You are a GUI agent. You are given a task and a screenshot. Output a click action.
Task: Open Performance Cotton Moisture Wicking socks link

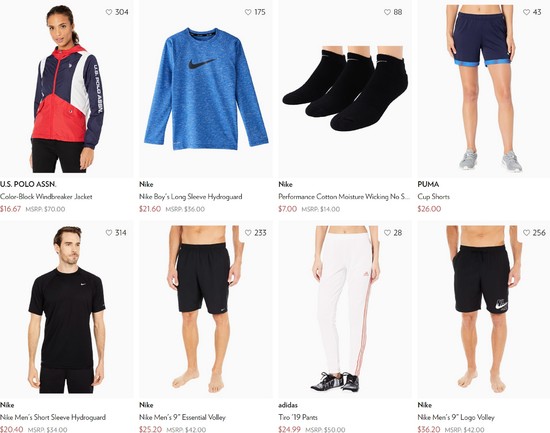coord(344,196)
